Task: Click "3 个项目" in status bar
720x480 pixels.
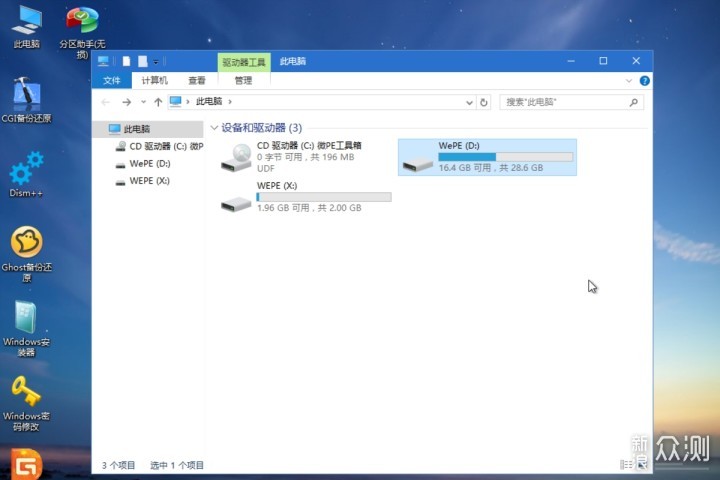Action: (118, 465)
